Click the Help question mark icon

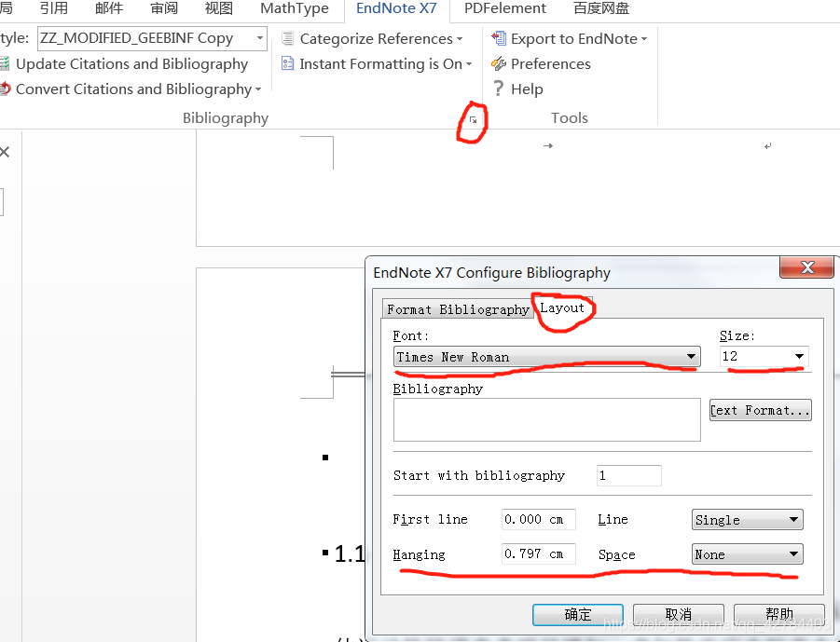(x=498, y=89)
